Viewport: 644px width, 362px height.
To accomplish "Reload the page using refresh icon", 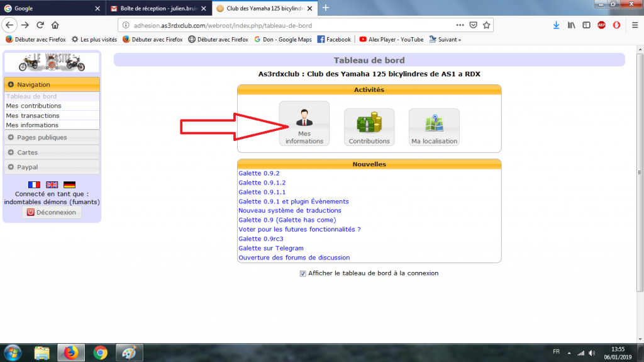I will point(40,25).
